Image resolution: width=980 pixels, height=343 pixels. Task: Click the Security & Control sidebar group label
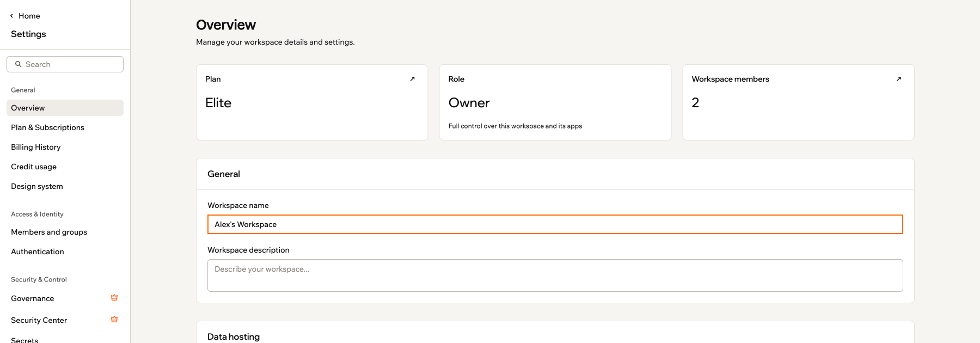[39, 279]
